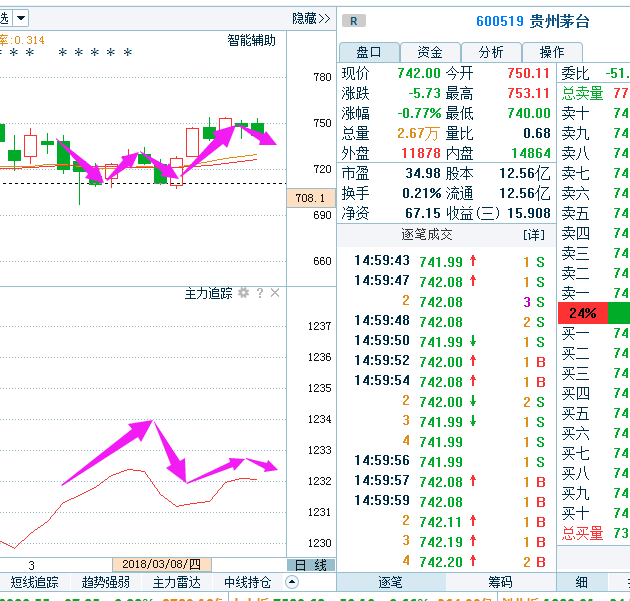
Task: Click the R badge next to stock code
Action: [x=354, y=20]
